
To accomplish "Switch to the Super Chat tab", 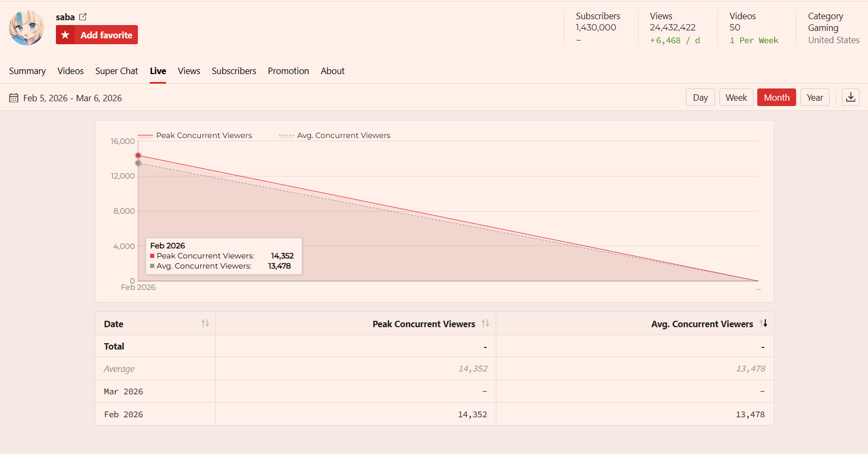I will pos(117,71).
